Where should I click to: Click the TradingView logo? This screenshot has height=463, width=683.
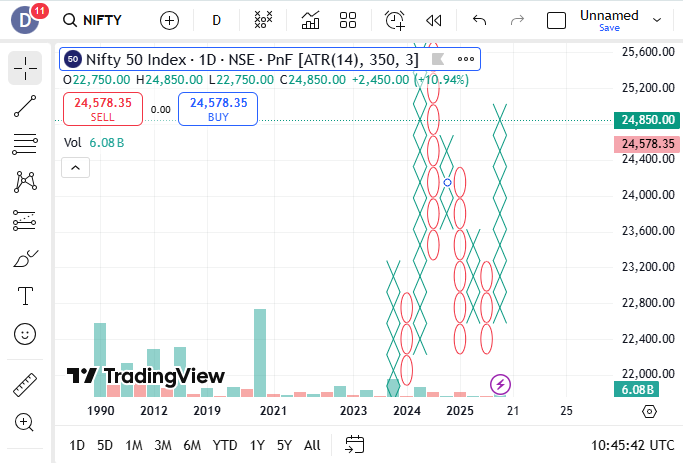point(145,376)
